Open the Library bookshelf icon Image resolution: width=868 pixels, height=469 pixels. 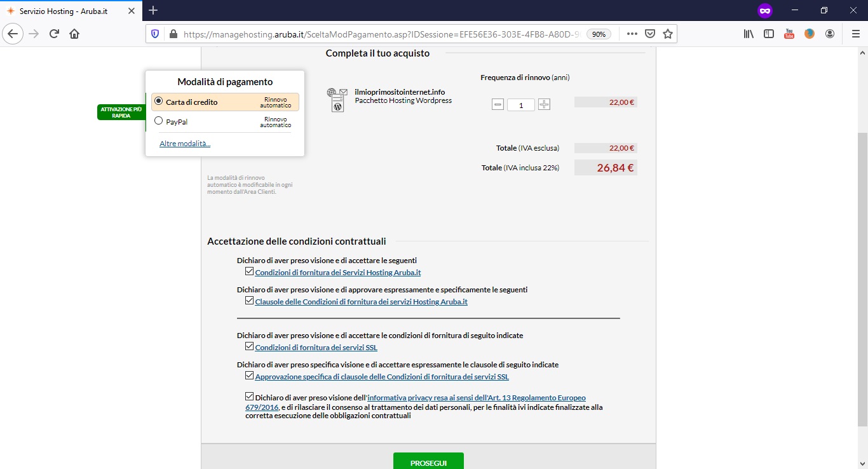click(x=749, y=34)
